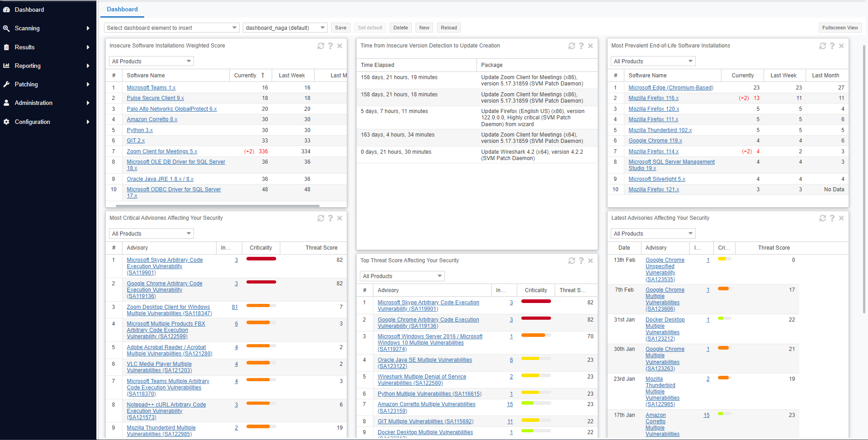Click the Dashboard icon in the sidebar

[6, 9]
